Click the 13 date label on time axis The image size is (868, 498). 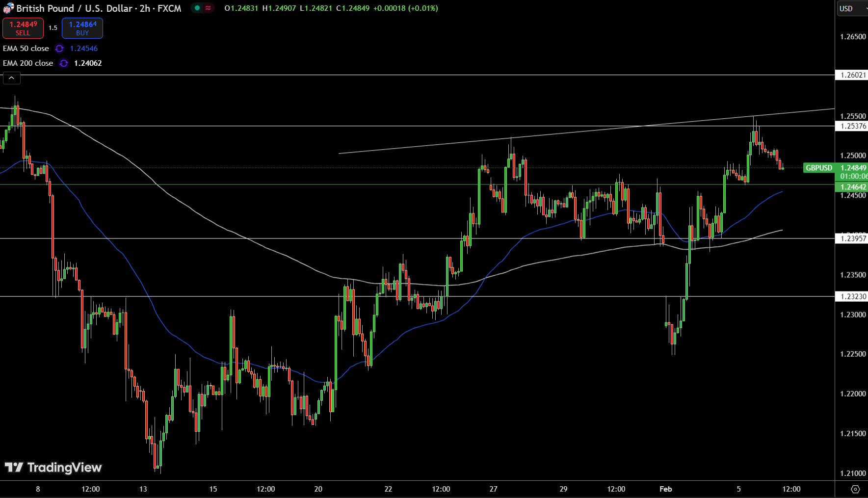pyautogui.click(x=143, y=489)
